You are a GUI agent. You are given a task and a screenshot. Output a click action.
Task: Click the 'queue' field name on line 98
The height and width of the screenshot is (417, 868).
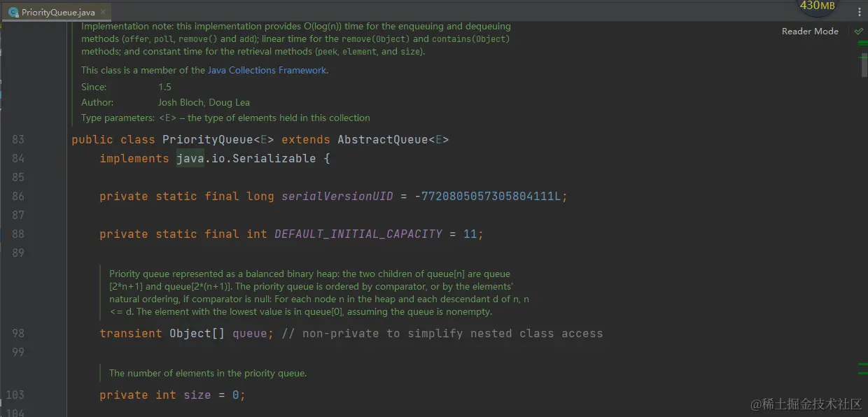(x=250, y=334)
